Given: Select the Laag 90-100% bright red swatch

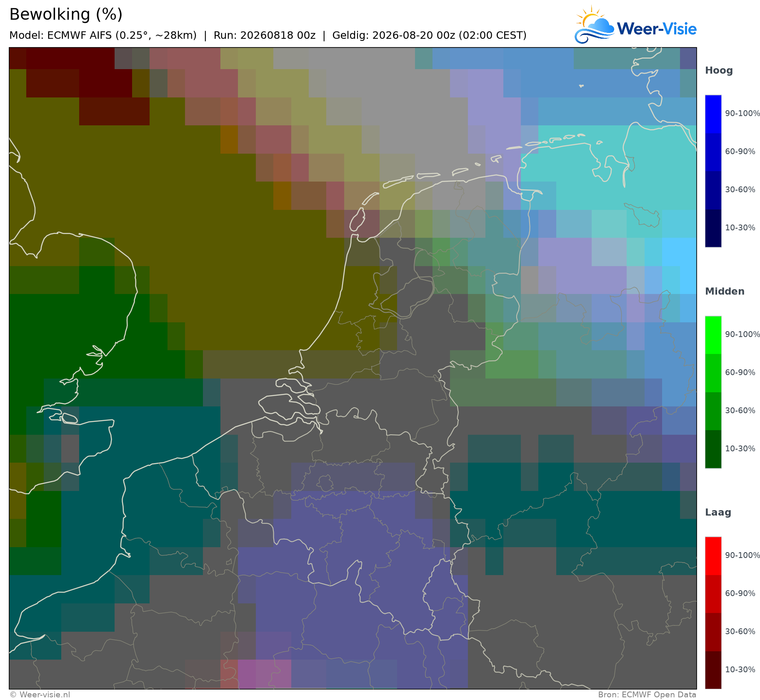Looking at the screenshot, I should [x=713, y=556].
